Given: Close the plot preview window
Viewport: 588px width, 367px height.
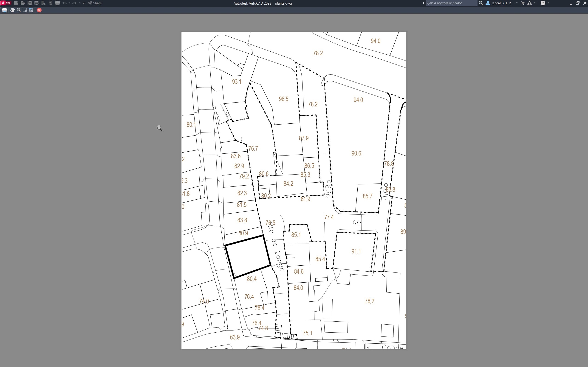Looking at the screenshot, I should click(x=39, y=10).
